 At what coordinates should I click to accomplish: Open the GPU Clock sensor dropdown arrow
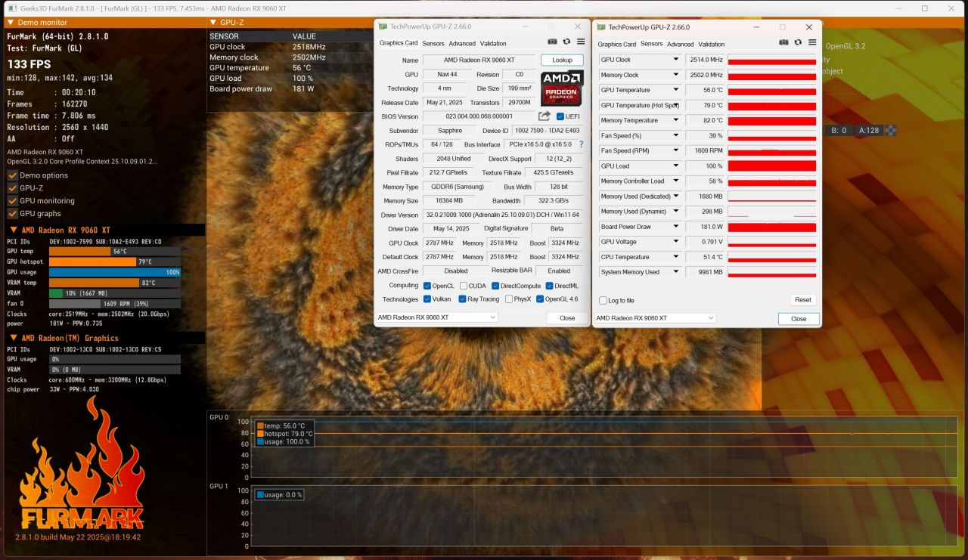point(676,60)
